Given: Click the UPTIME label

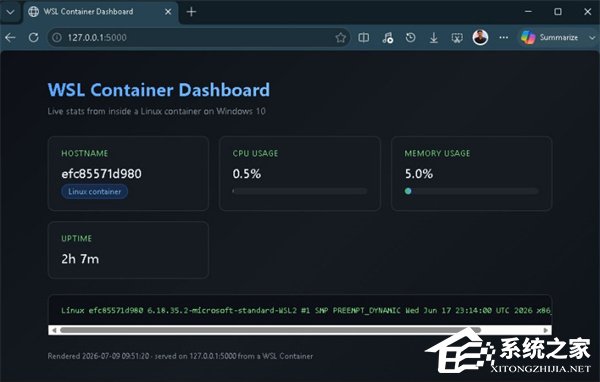Looking at the screenshot, I should coord(77,238).
